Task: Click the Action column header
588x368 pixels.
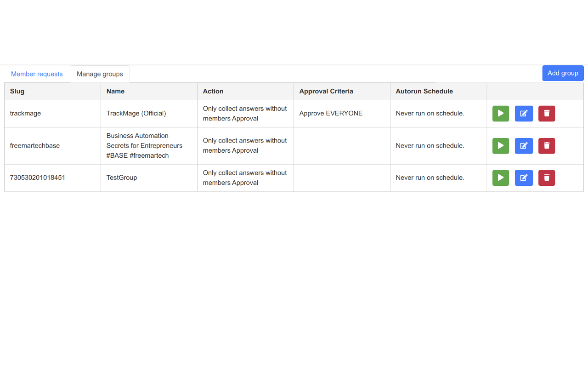Action: click(x=246, y=92)
